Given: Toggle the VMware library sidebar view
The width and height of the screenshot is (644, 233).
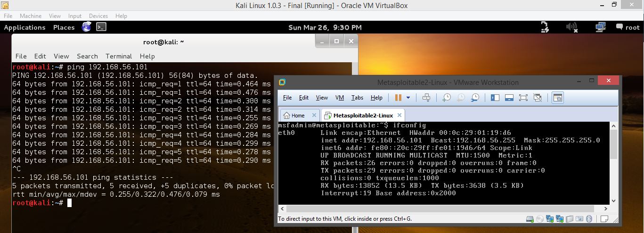Looking at the screenshot, I should [495, 98].
